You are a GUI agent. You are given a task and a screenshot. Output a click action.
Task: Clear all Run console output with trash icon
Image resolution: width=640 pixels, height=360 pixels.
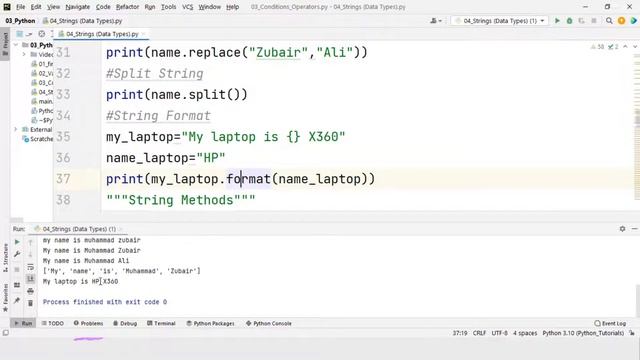click(30, 303)
